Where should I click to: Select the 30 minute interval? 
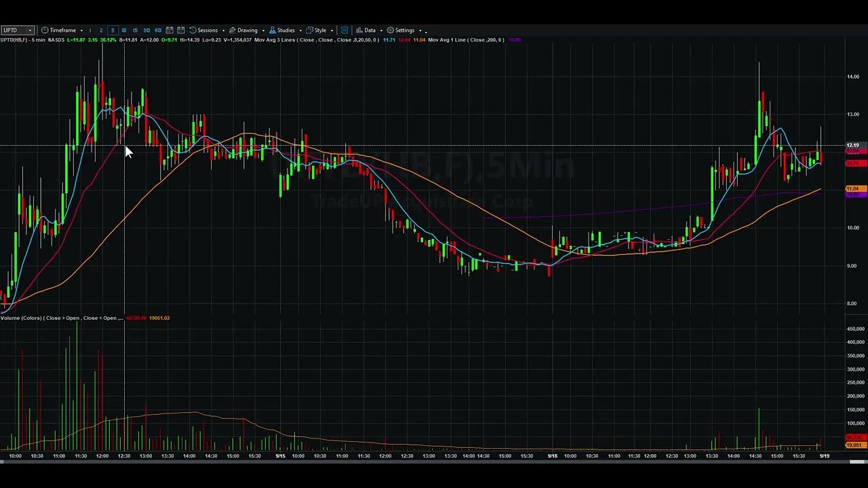click(146, 30)
